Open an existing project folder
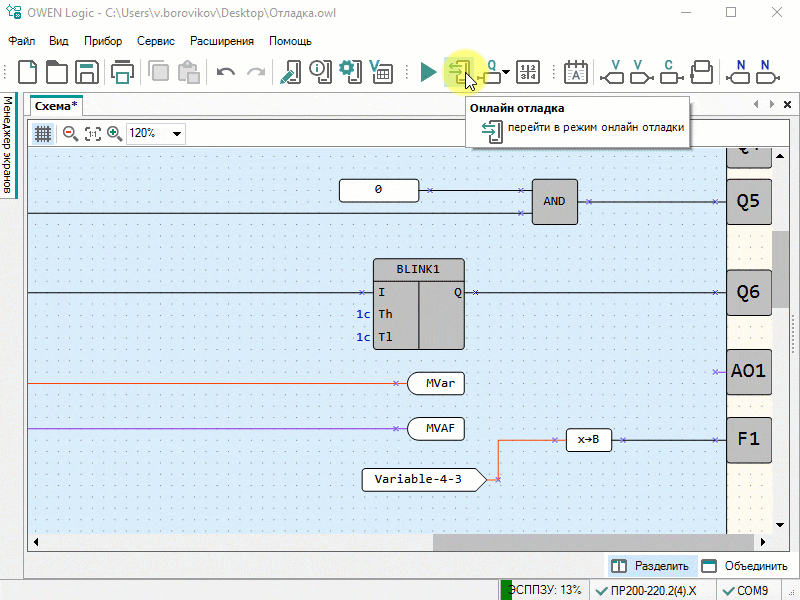The image size is (800, 600). tap(57, 72)
